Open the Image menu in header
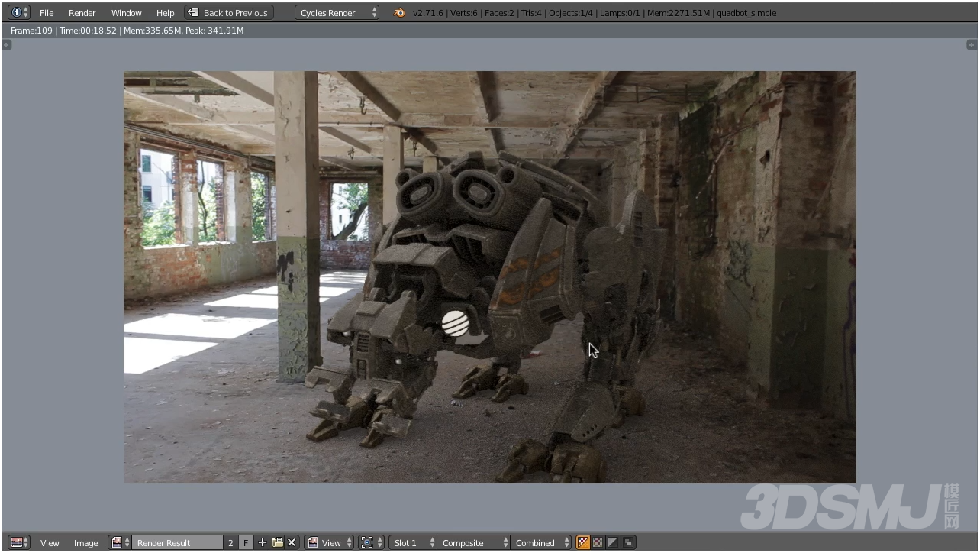980x553 pixels. [x=85, y=543]
